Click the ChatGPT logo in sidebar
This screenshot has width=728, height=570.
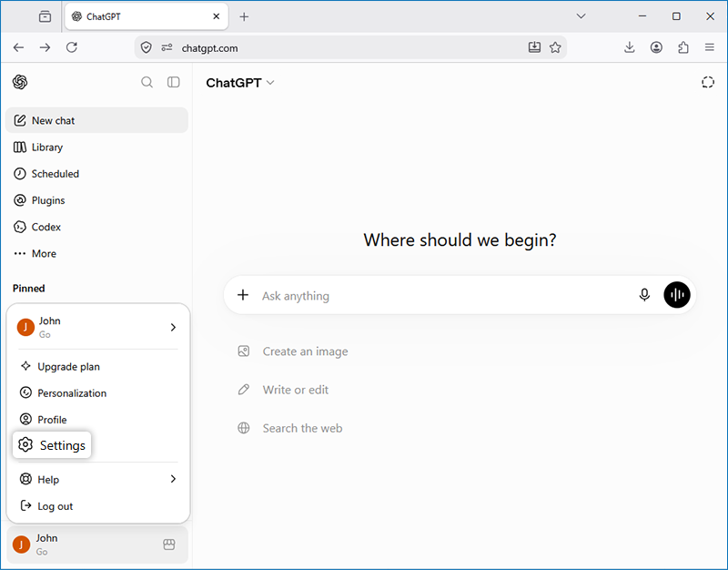tap(20, 82)
